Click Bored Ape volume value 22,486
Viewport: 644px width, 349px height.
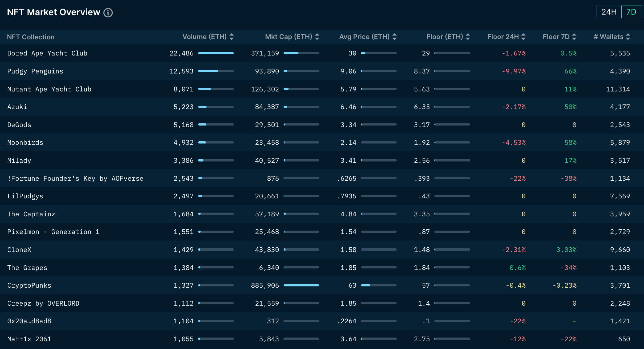[181, 53]
